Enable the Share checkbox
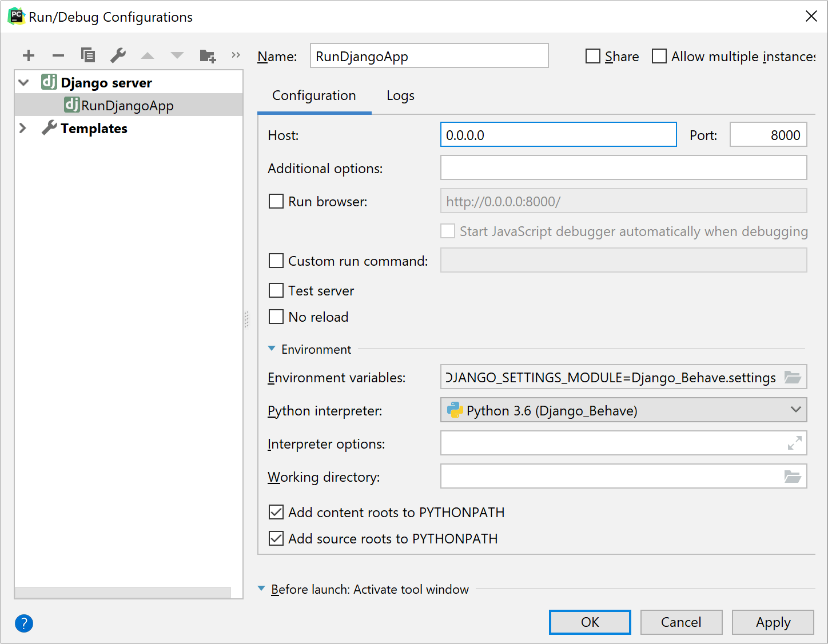The width and height of the screenshot is (828, 644). [x=593, y=56]
